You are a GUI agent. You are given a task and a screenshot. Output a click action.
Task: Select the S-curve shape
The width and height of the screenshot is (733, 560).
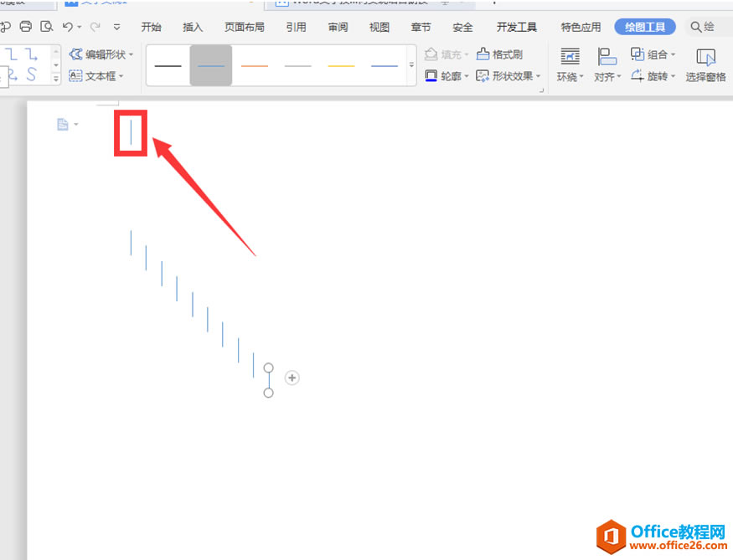pyautogui.click(x=31, y=74)
